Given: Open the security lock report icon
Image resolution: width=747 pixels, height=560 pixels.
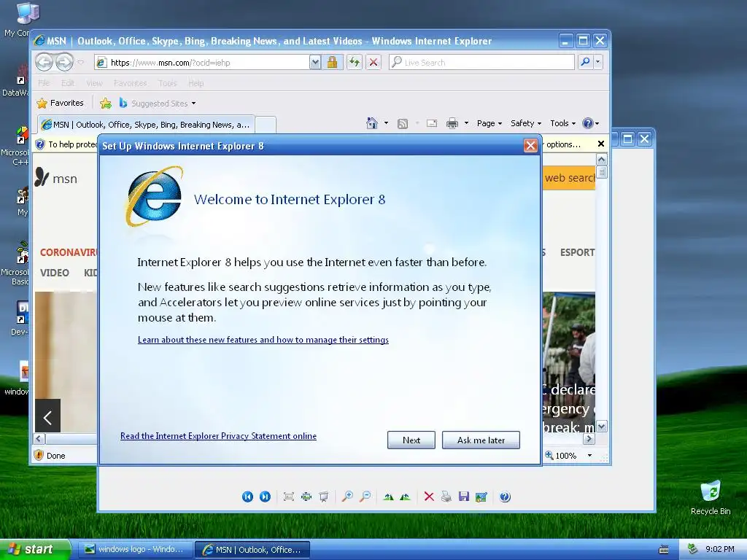Looking at the screenshot, I should [x=332, y=62].
